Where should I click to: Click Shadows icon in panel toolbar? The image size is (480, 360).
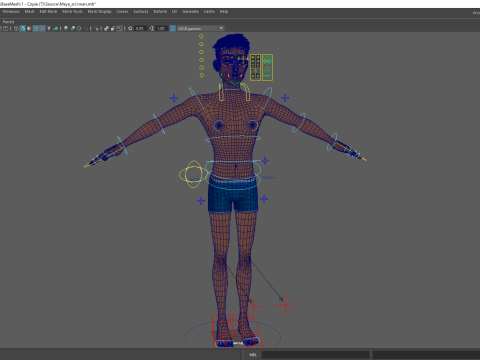click(x=56, y=28)
